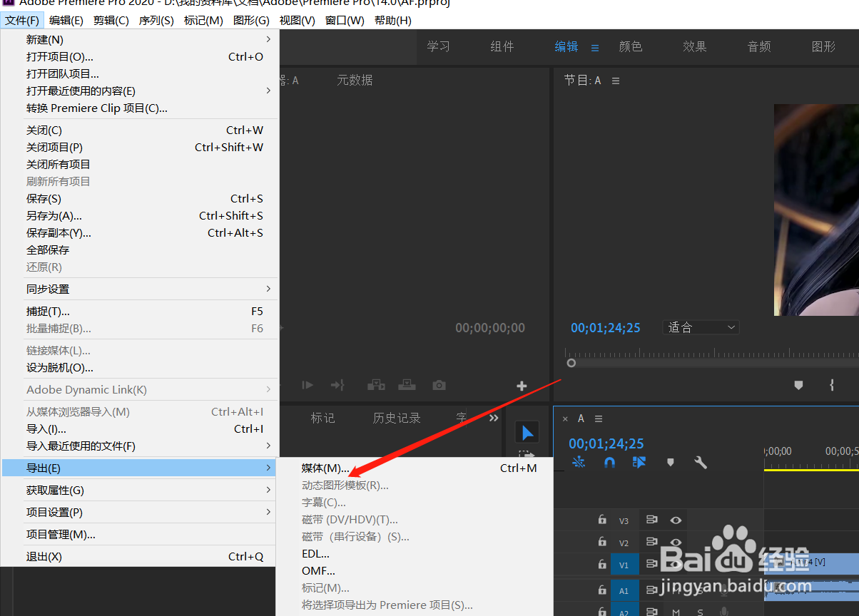The image size is (859, 616).
Task: Hide track V3 output with eye
Action: point(675,520)
